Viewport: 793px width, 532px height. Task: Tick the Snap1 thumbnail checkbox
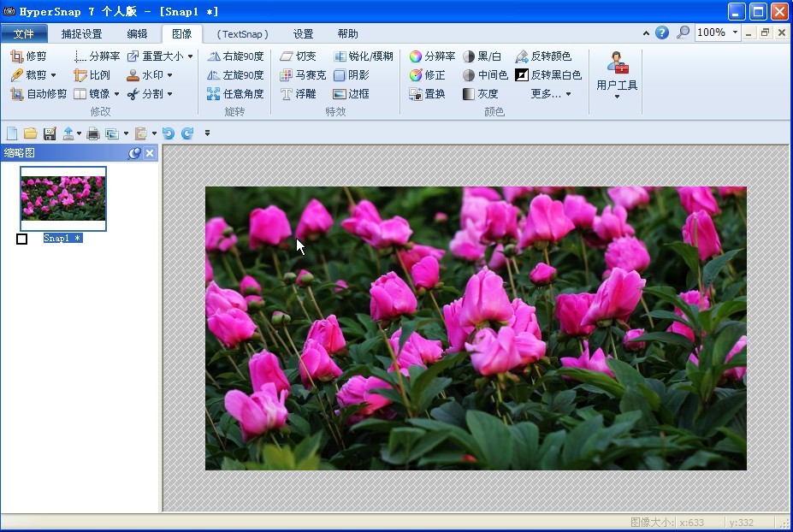(x=21, y=239)
